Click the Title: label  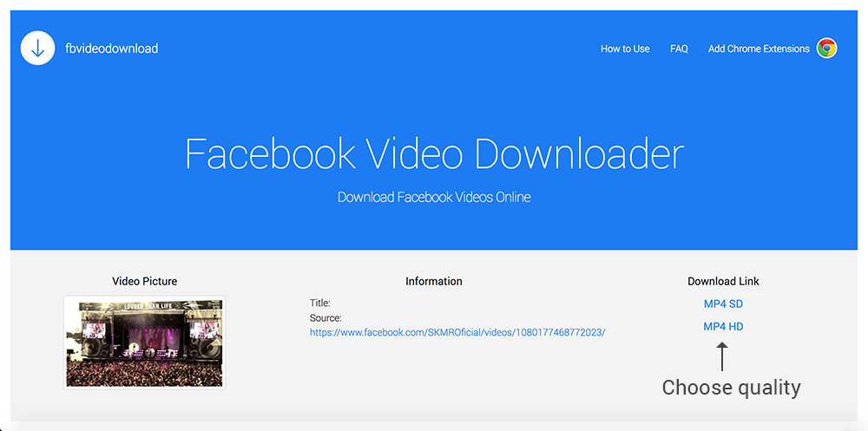[320, 303]
